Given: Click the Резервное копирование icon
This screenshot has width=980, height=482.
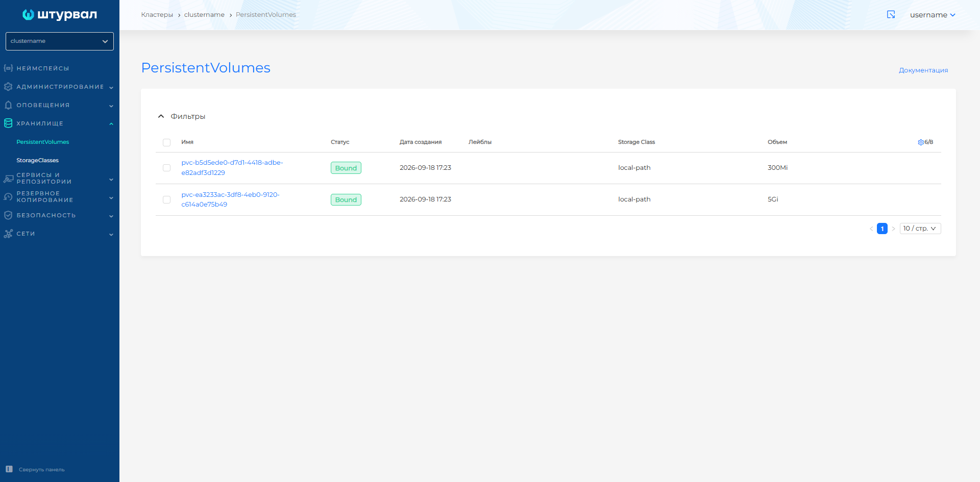Looking at the screenshot, I should [8, 197].
